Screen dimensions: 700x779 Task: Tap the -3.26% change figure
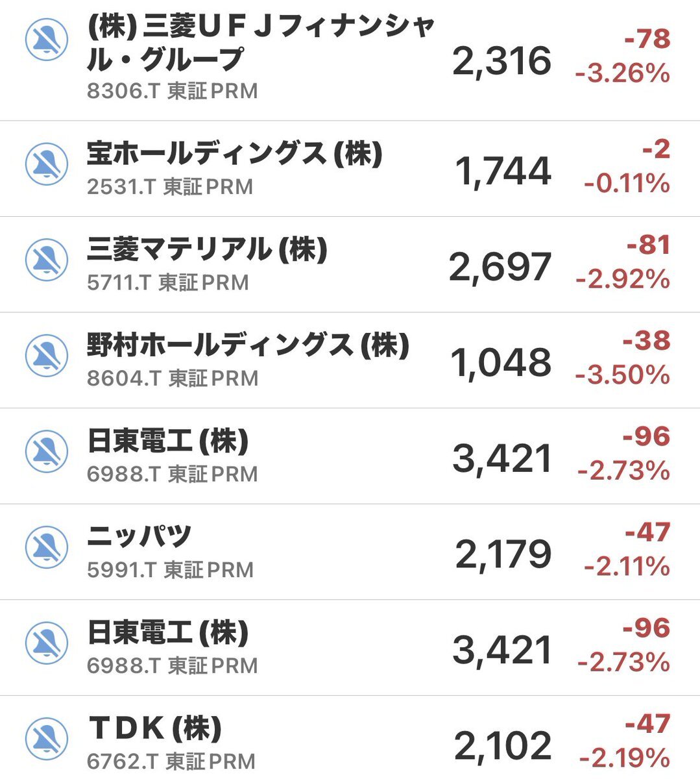(623, 73)
